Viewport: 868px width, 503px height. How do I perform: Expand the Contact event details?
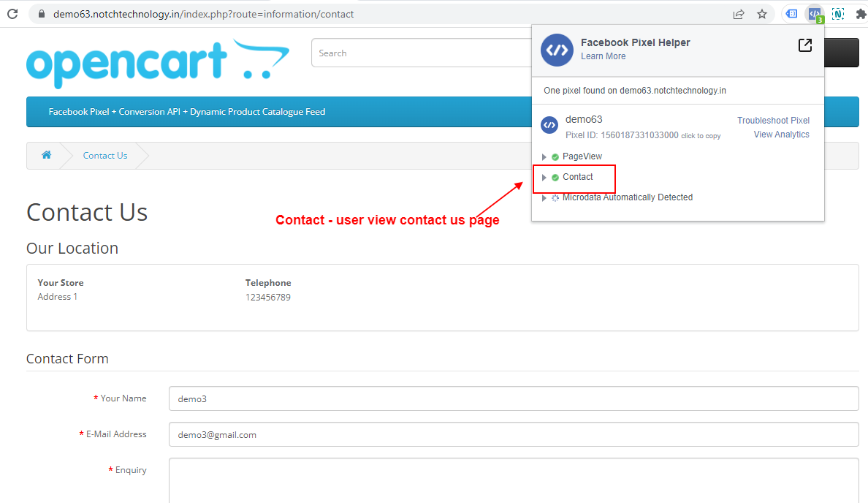pyautogui.click(x=544, y=176)
